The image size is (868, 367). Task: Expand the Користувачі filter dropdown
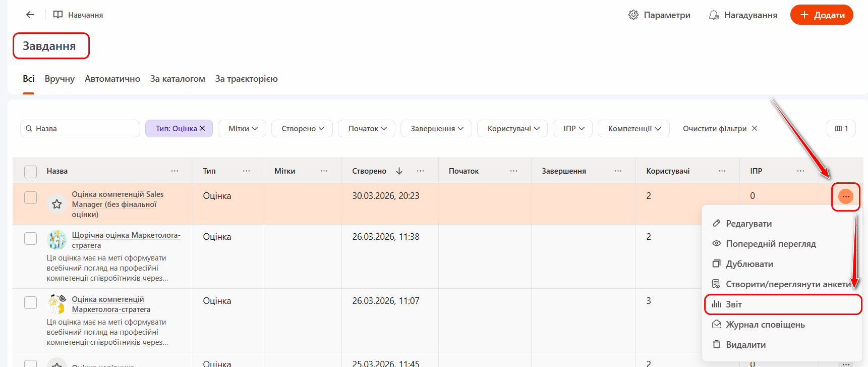pos(513,129)
